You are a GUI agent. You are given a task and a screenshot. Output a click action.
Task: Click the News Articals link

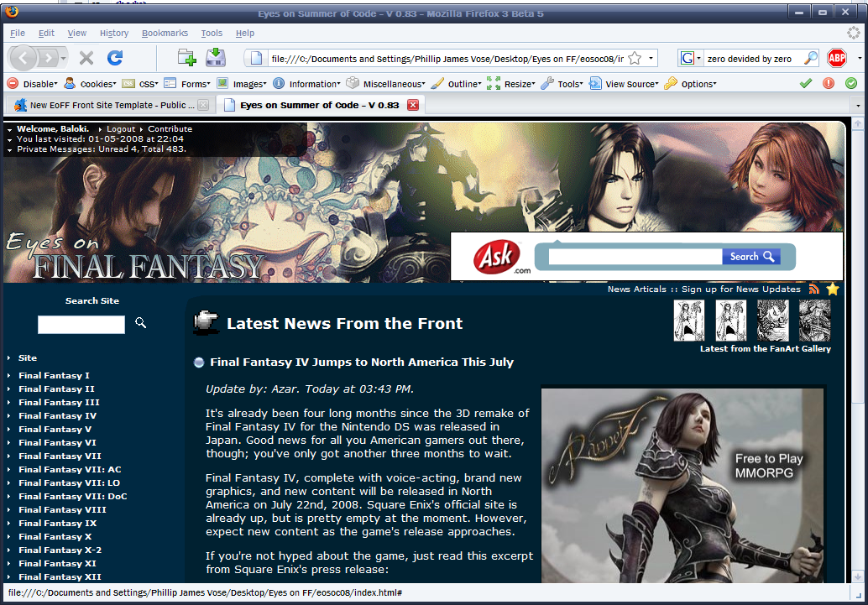click(x=637, y=289)
